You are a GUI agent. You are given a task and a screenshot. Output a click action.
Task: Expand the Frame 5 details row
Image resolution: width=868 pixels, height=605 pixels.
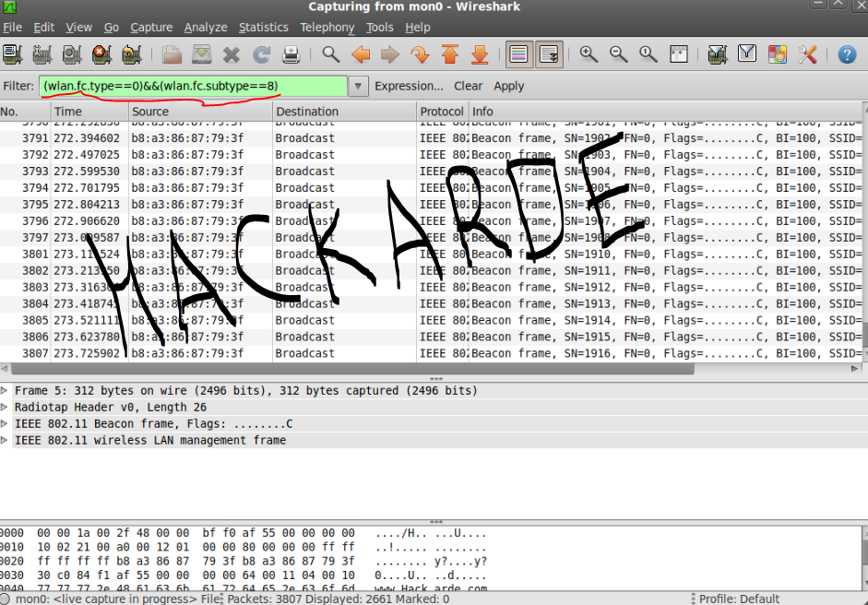pyautogui.click(x=5, y=391)
